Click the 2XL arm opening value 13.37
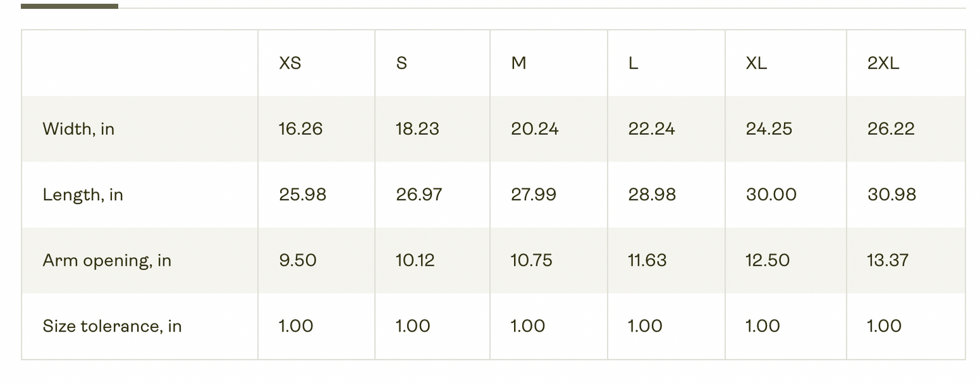The width and height of the screenshot is (980, 383). (888, 260)
